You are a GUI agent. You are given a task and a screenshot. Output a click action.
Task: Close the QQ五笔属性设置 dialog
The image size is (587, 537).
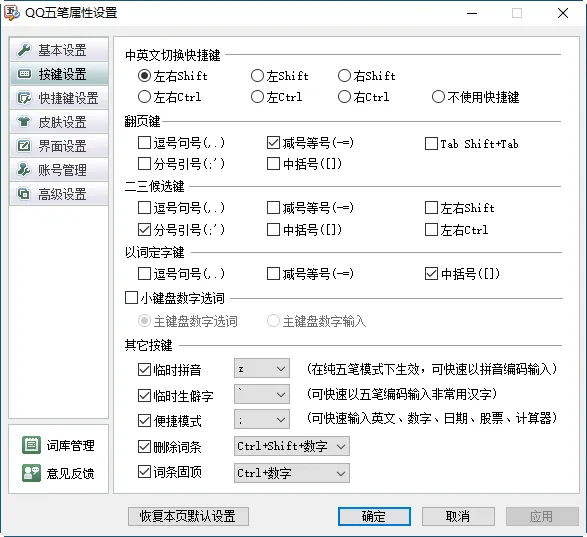point(563,13)
